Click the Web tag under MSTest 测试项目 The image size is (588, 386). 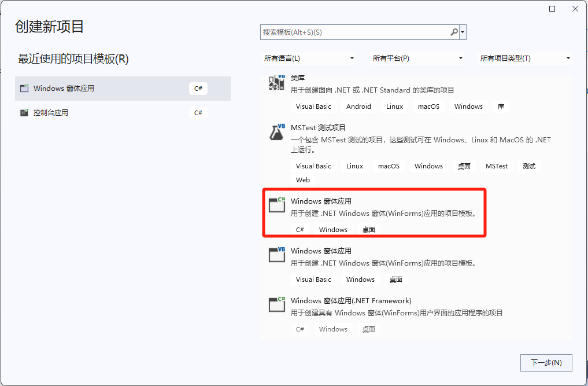click(302, 180)
